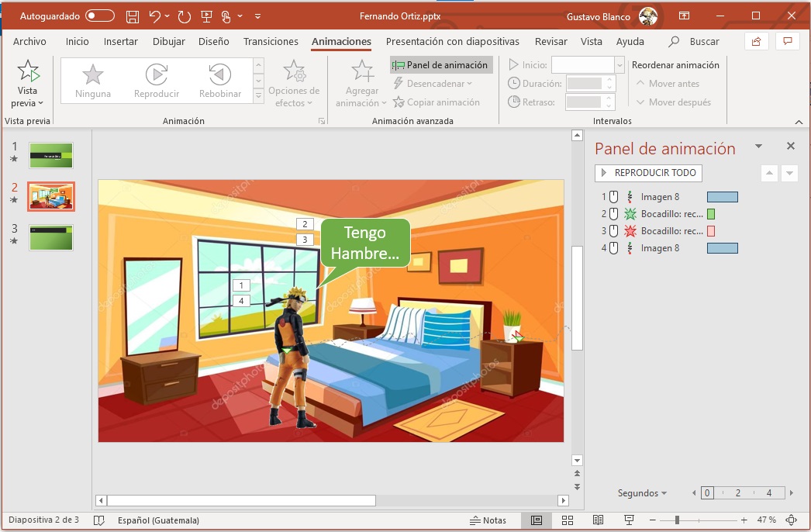Open the Archivo menu

(29, 41)
